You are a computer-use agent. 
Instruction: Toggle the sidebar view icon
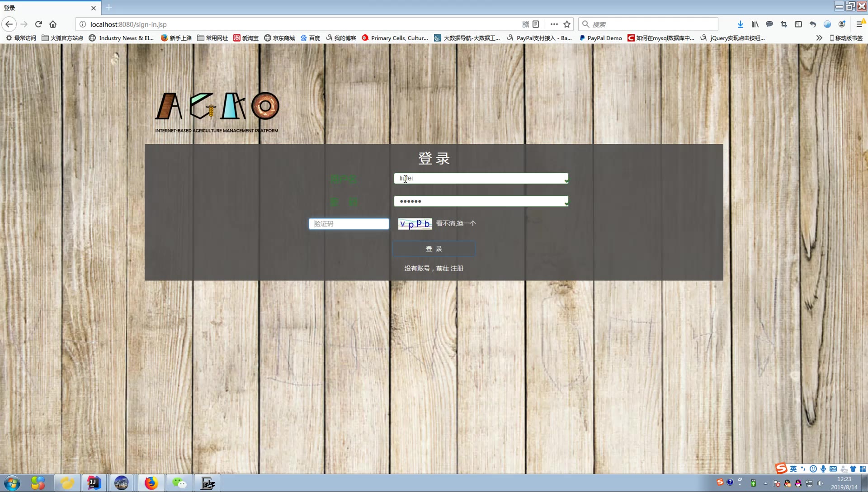[x=798, y=24]
